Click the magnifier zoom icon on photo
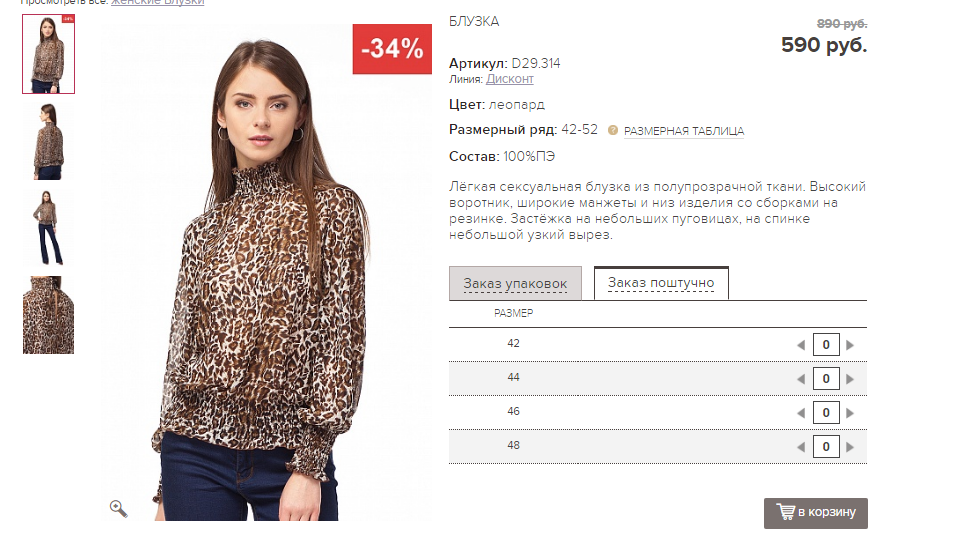974x543 pixels. click(x=118, y=508)
